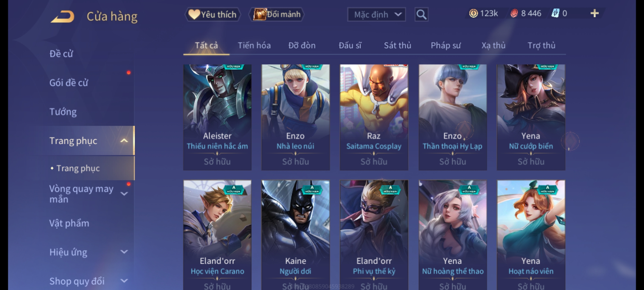Viewport: 644px width, 290px height.
Task: Switch to the Pháp sư tab
Action: point(446,46)
